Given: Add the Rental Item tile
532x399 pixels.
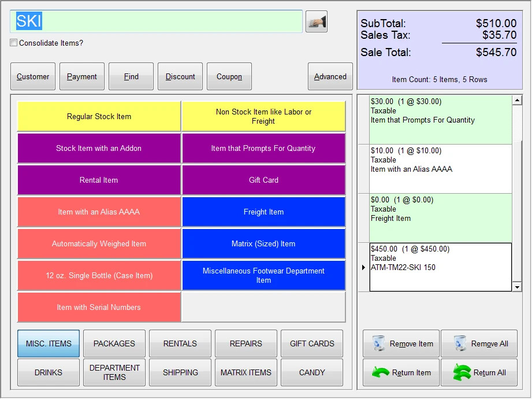Looking at the screenshot, I should [99, 180].
